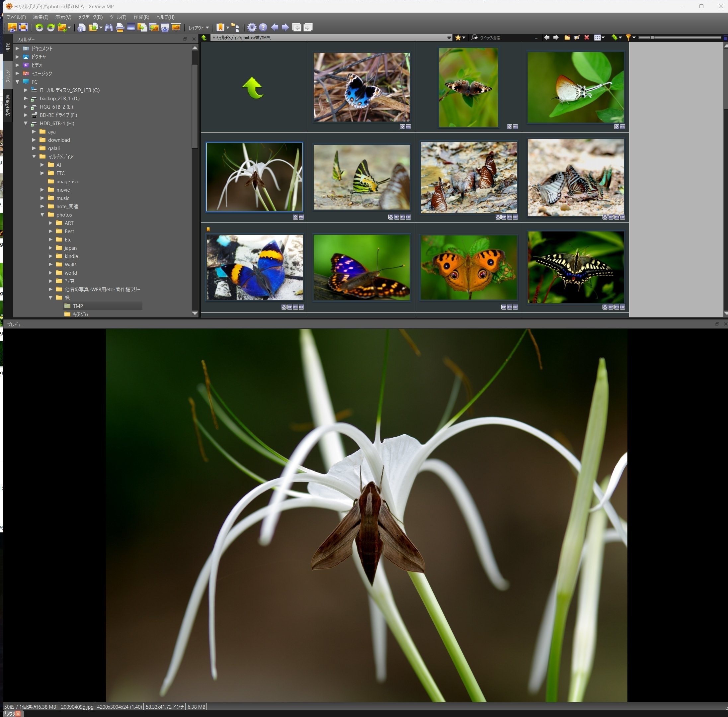728x717 pixels.
Task: Click the Undo icon in the toolbar
Action: [39, 27]
